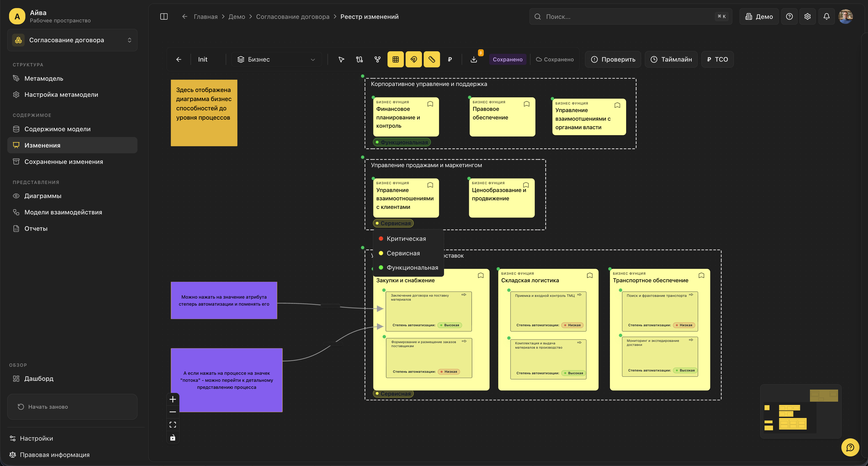Viewport: 868px width, 466px height.
Task: Open the help question mark icon
Action: pyautogui.click(x=789, y=17)
